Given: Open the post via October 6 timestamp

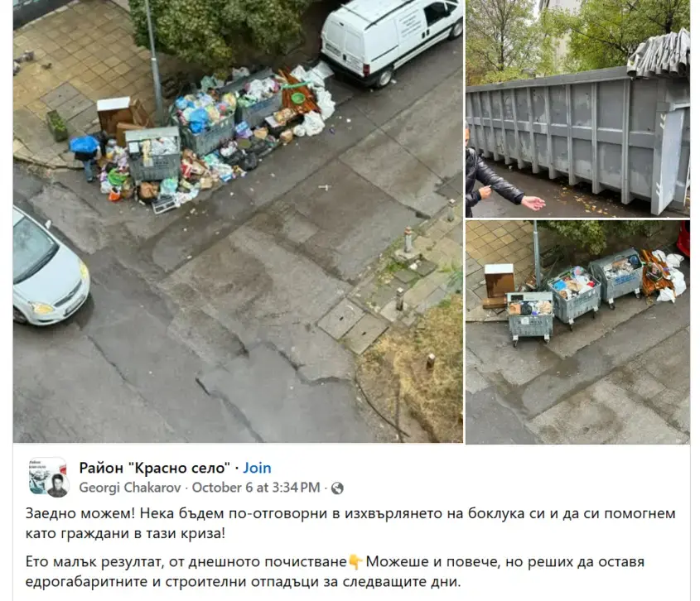Looking at the screenshot, I should 256,488.
